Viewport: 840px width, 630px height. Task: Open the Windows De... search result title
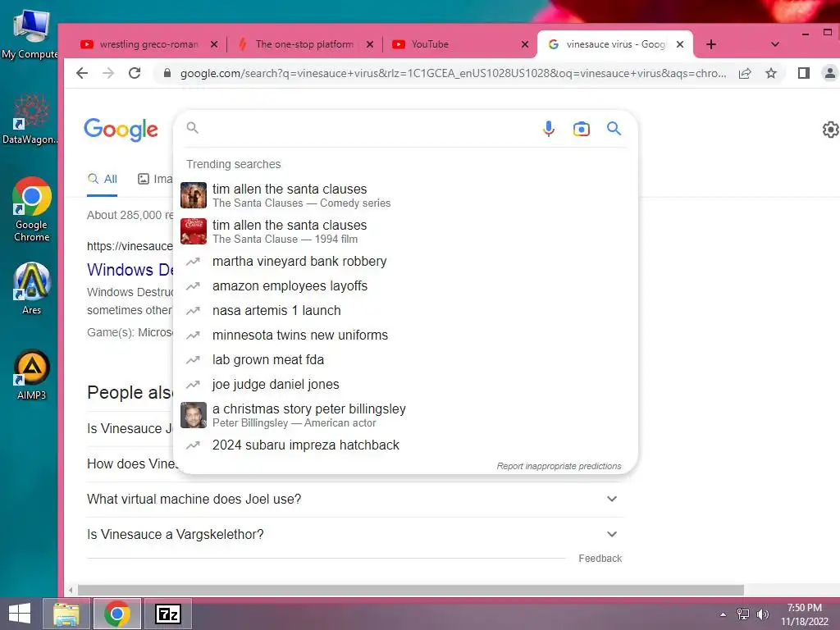coord(130,269)
